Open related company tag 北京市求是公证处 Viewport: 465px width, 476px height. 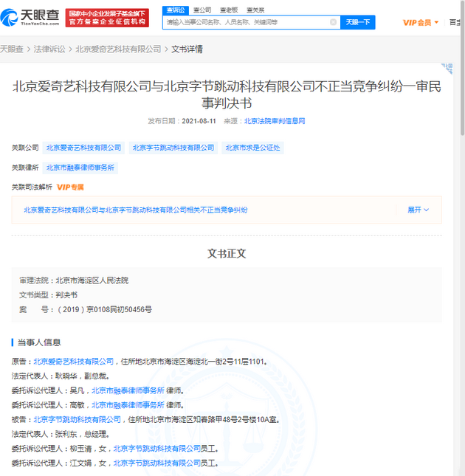[252, 148]
